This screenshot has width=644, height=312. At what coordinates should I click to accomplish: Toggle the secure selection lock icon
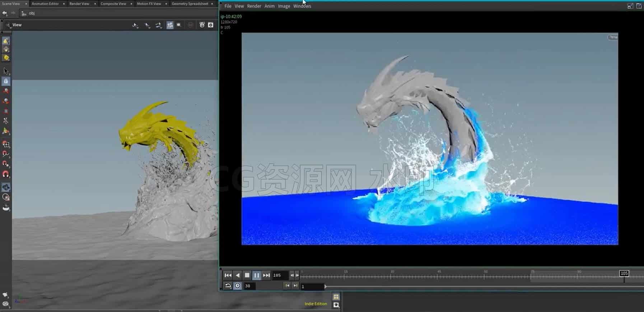[6, 81]
